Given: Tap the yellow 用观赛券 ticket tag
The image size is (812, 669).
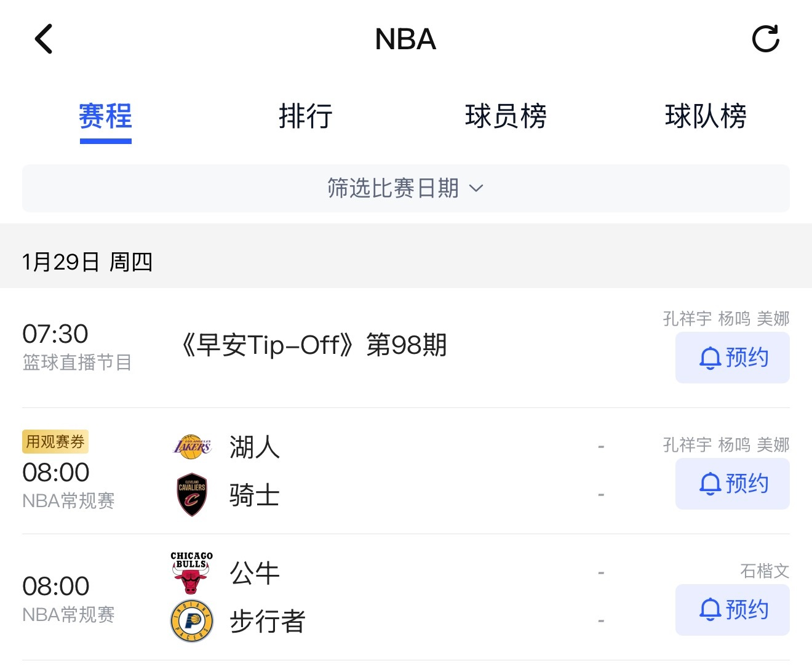Looking at the screenshot, I should point(55,441).
